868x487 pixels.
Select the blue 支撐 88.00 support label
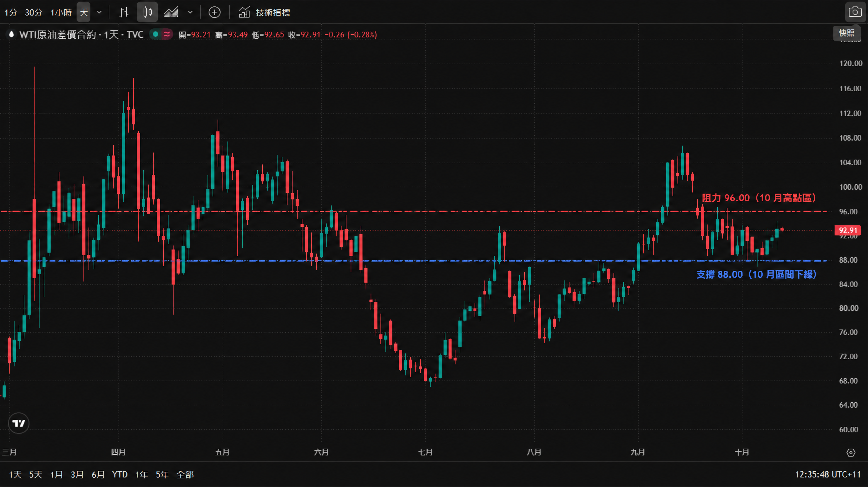[x=756, y=275]
